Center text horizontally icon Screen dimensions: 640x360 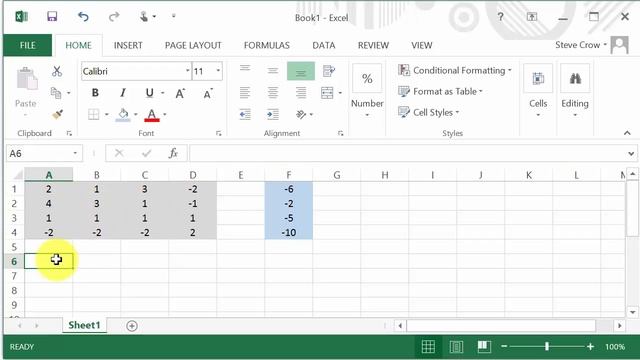(273, 93)
